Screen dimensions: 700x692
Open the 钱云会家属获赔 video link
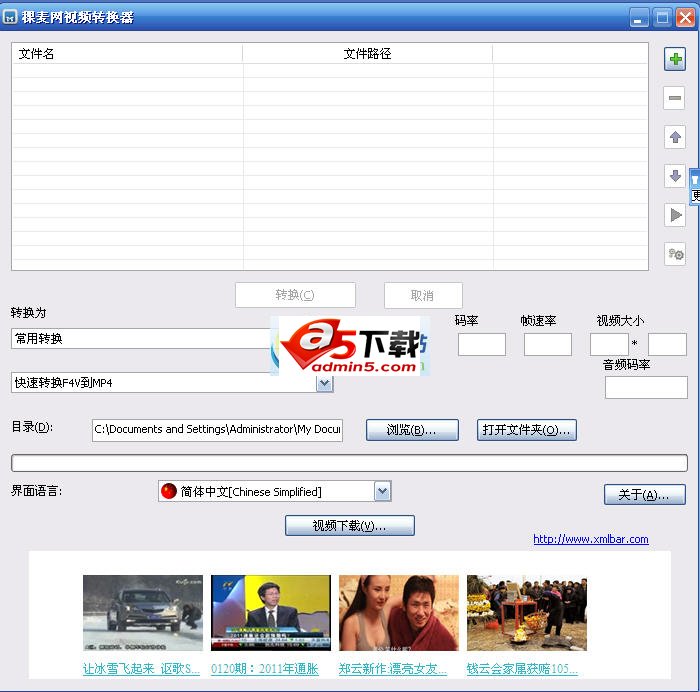[x=522, y=669]
